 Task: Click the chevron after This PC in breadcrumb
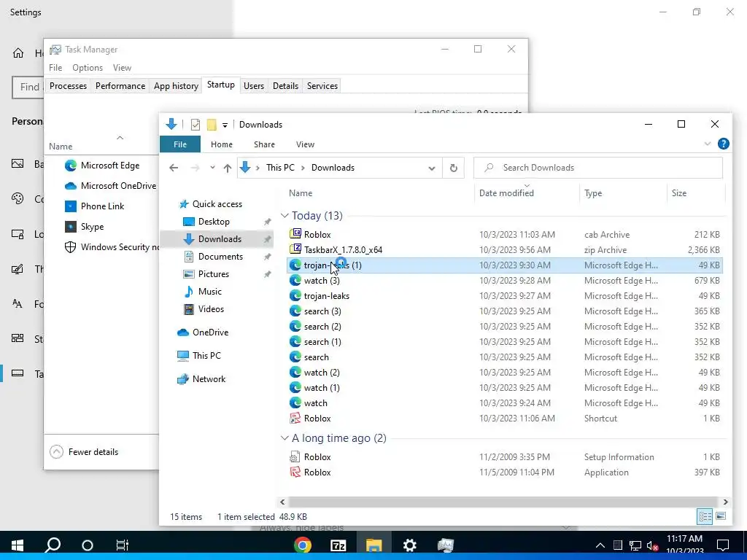coord(303,168)
